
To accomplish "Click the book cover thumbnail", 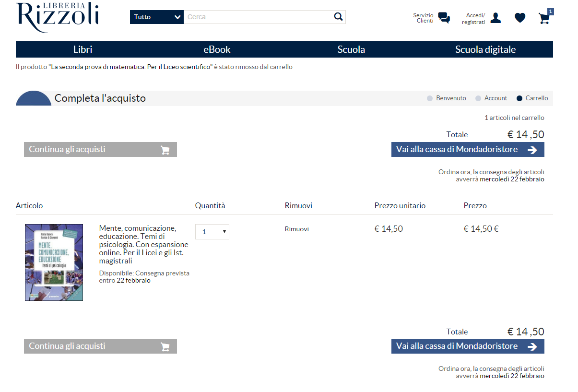I will tap(54, 262).
